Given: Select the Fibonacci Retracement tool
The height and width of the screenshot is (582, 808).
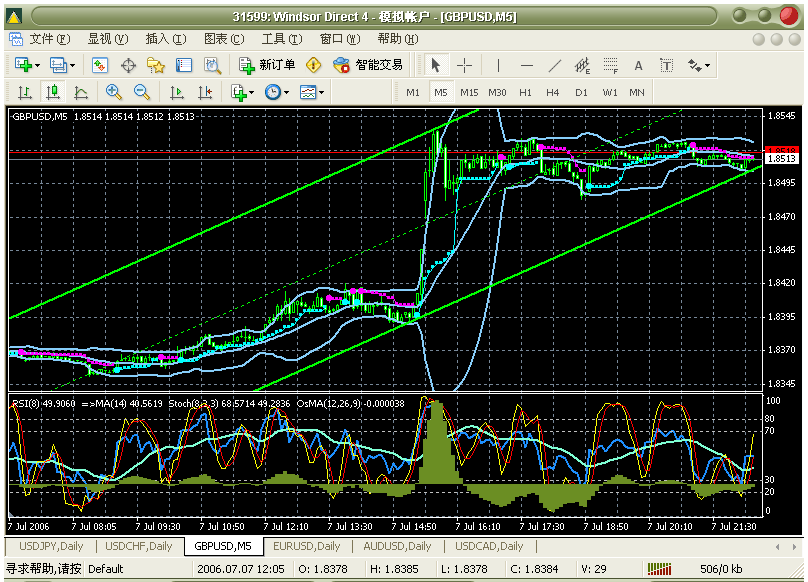Looking at the screenshot, I should pyautogui.click(x=610, y=65).
